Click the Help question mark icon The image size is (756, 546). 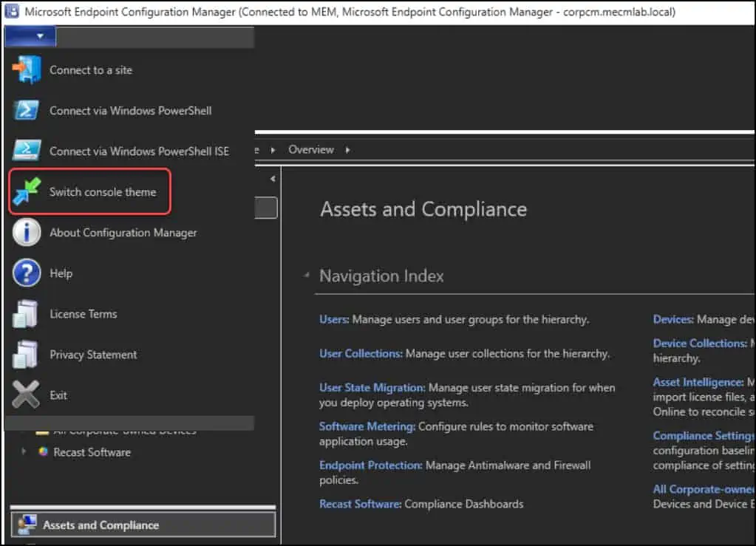27,273
